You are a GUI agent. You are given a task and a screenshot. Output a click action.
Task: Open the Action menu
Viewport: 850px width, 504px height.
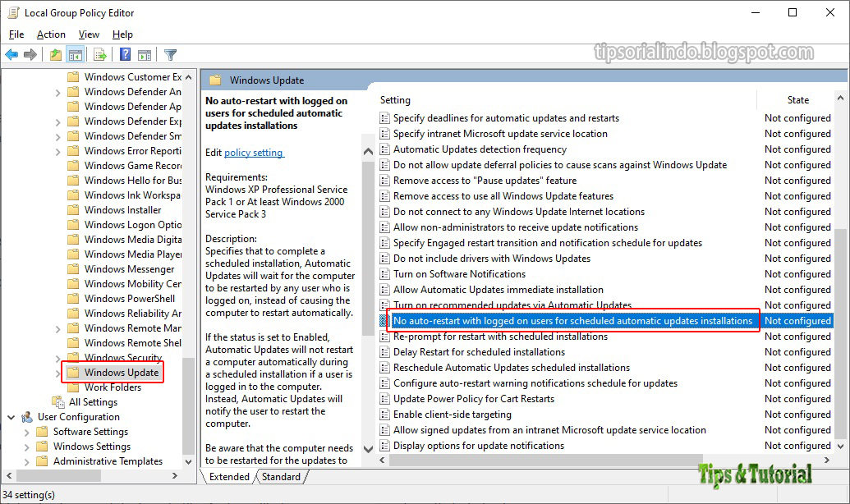(x=51, y=34)
